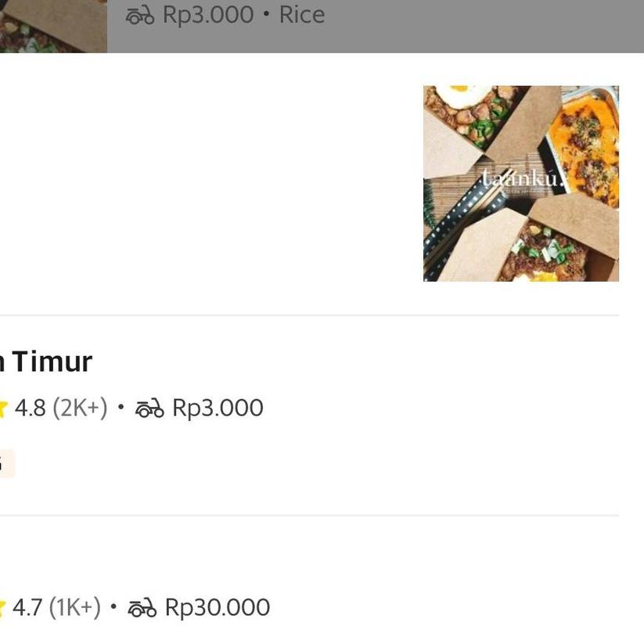Image resolution: width=644 pixels, height=644 pixels.
Task: Tap the dot separator after (1K+)
Action: tap(113, 607)
